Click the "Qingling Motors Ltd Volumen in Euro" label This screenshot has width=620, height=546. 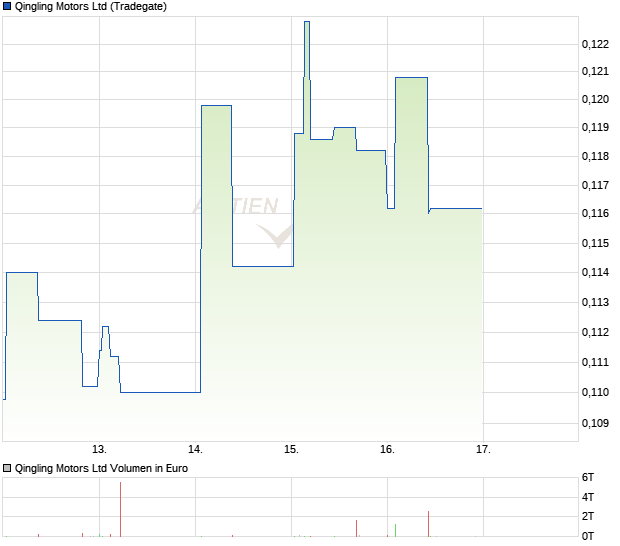101,469
